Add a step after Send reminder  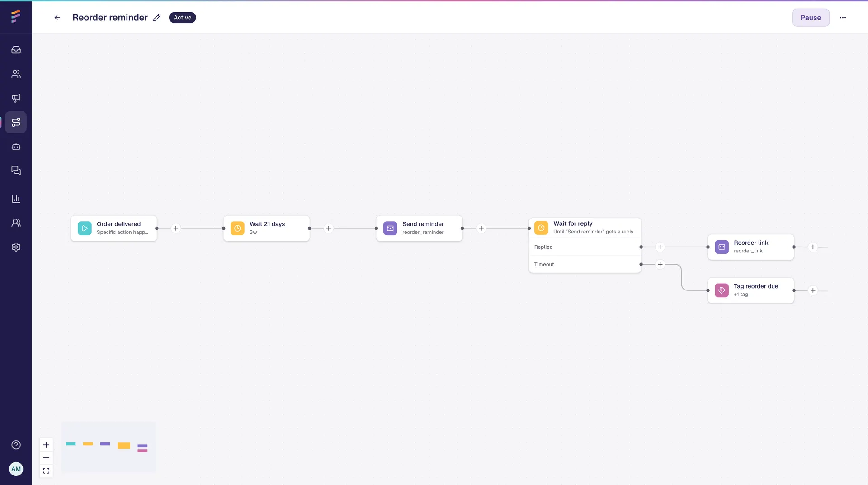tap(481, 228)
